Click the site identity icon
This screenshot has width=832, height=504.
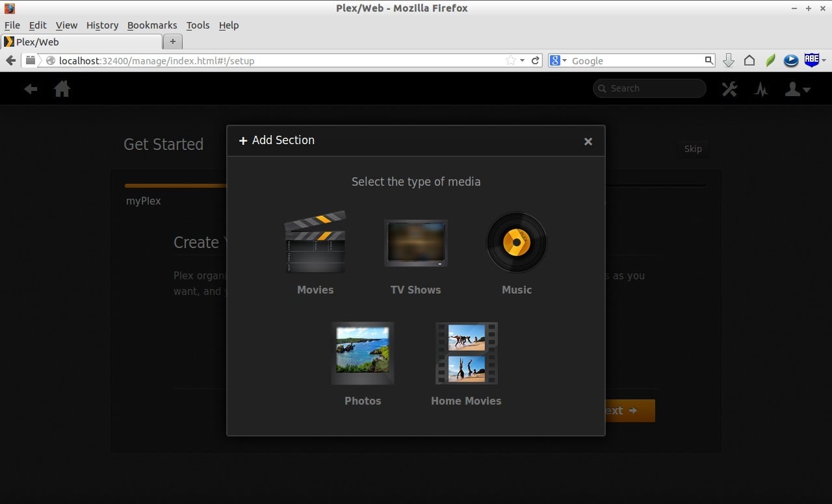point(51,60)
